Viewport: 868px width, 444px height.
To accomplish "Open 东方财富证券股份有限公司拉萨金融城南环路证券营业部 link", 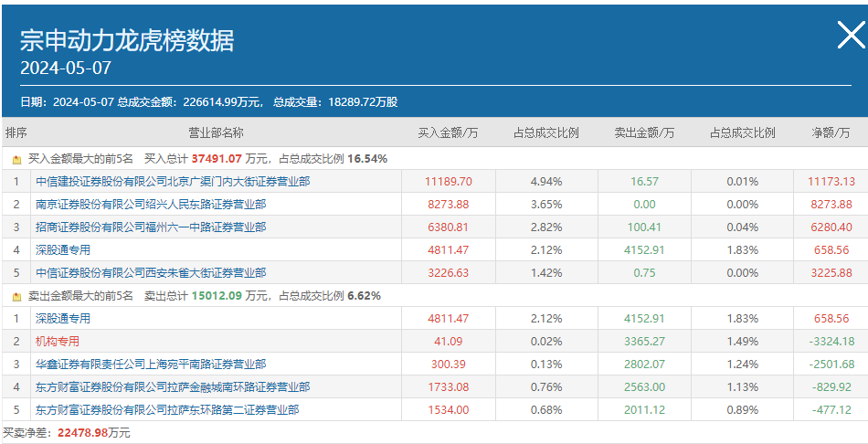I will tap(173, 387).
